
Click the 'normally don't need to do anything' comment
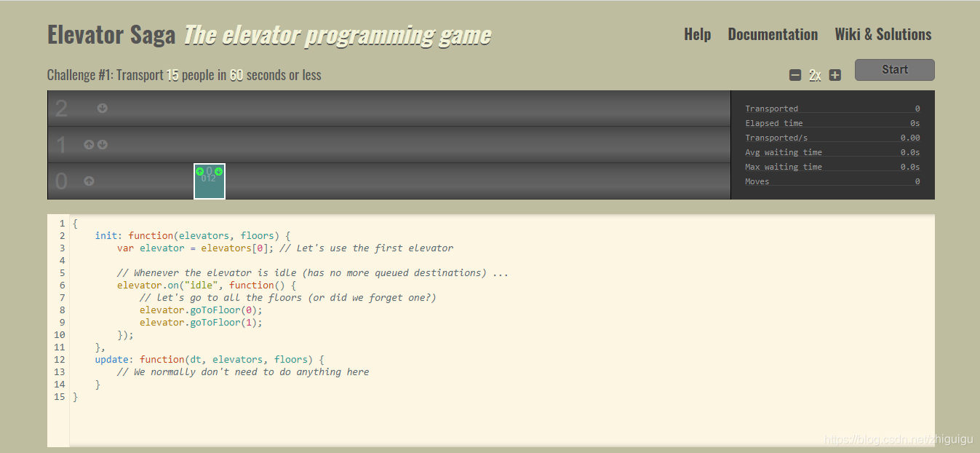point(243,372)
